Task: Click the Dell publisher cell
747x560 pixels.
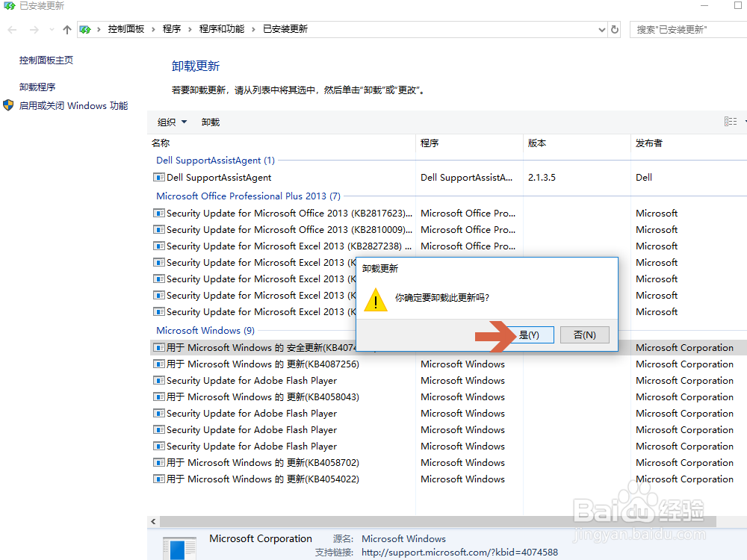Action: [644, 178]
